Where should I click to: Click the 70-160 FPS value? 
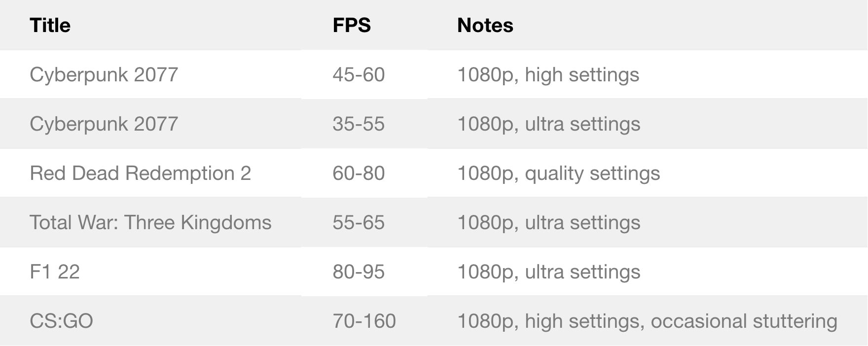point(364,321)
